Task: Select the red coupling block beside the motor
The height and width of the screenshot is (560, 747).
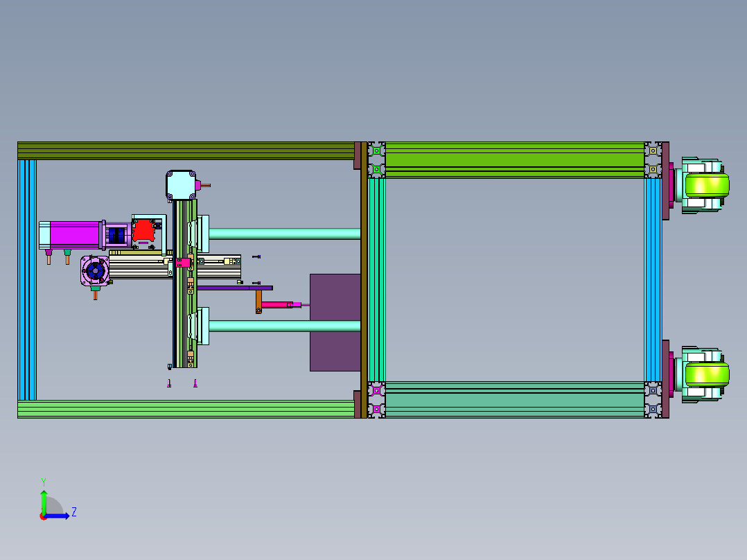Action: [143, 231]
